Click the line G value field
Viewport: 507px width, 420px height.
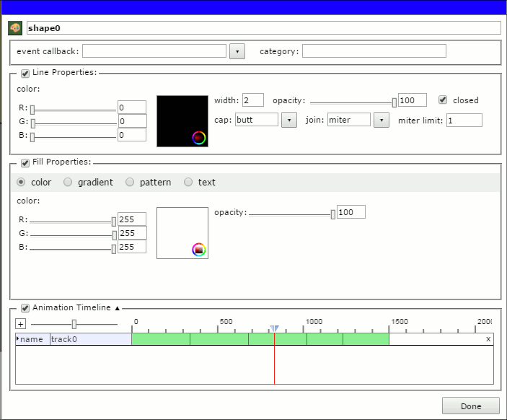click(133, 121)
